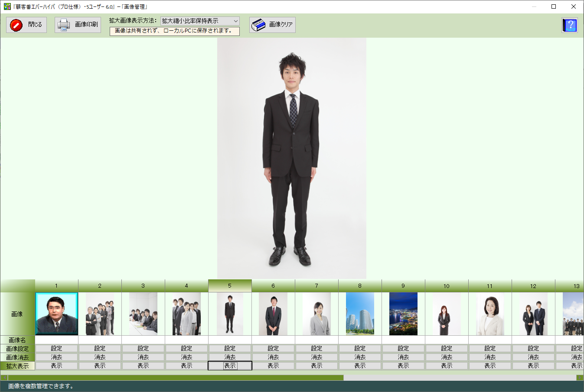Click 表示 button for image 12
The image size is (584, 392).
pos(533,366)
